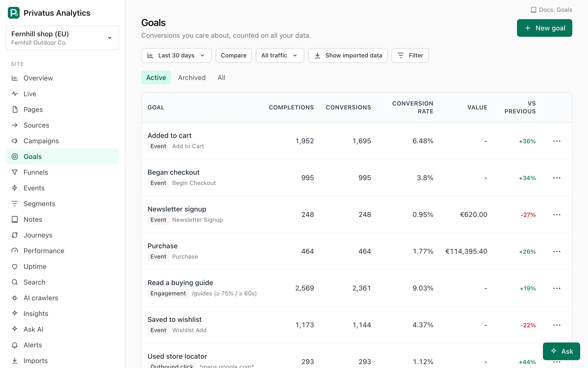Open the Performance section

click(62, 251)
